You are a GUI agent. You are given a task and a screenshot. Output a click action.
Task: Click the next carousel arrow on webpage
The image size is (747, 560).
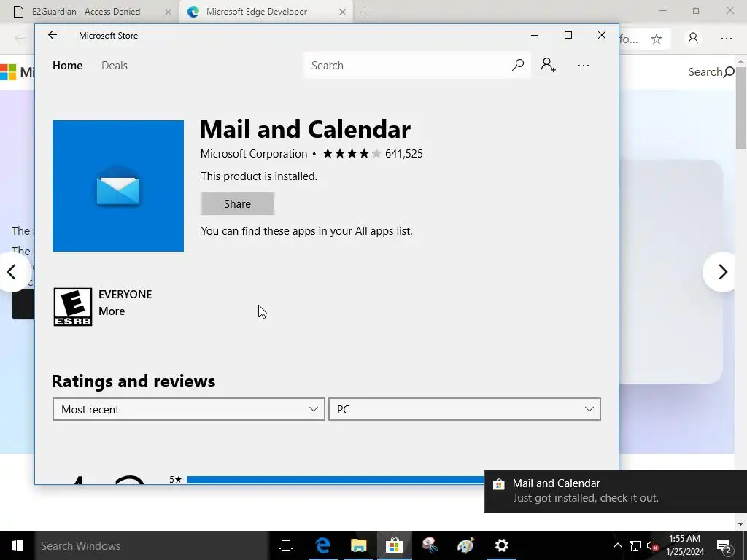pyautogui.click(x=722, y=272)
